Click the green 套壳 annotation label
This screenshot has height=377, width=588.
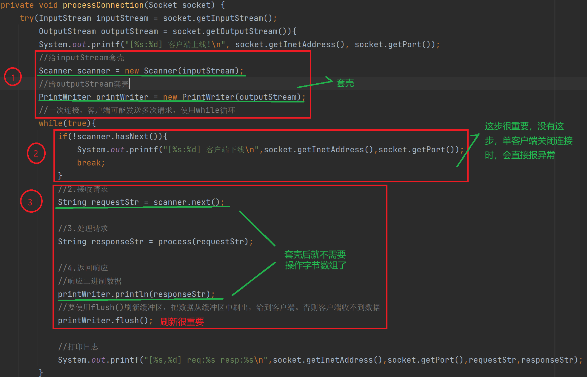[x=345, y=83]
